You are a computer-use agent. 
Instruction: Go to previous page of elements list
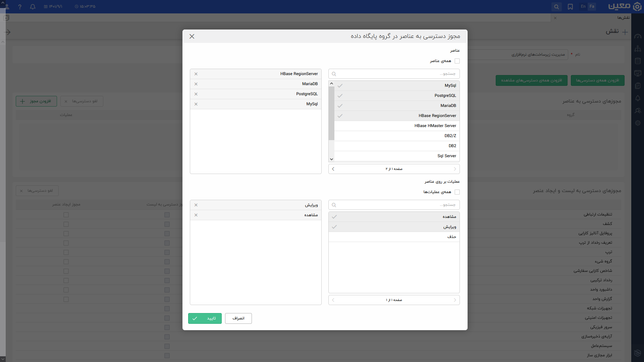pos(455,169)
